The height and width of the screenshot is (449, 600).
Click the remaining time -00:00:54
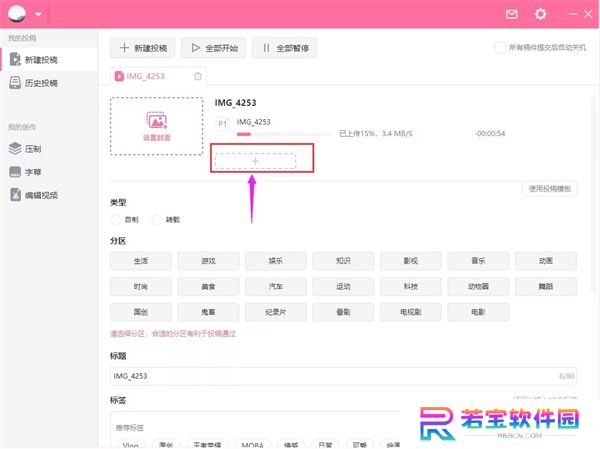(490, 134)
